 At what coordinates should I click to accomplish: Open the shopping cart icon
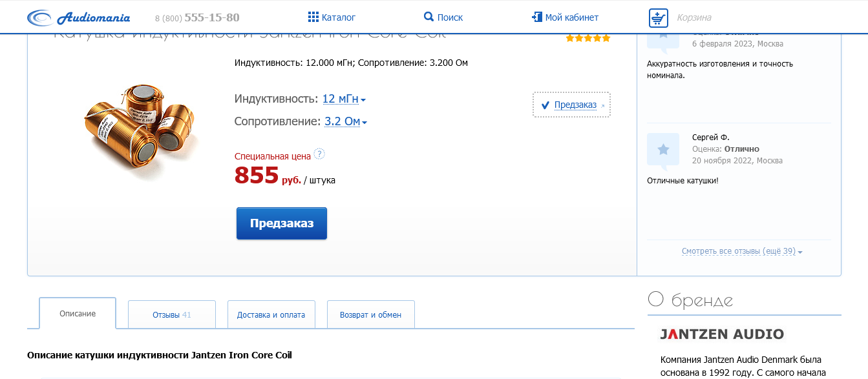point(658,18)
